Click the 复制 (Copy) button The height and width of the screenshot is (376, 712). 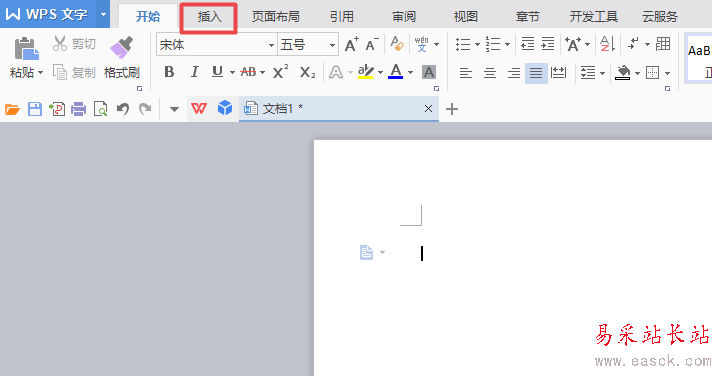tap(74, 72)
